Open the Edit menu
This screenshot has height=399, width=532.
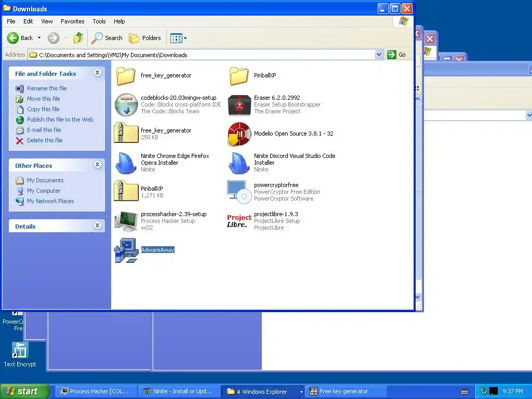coord(28,21)
